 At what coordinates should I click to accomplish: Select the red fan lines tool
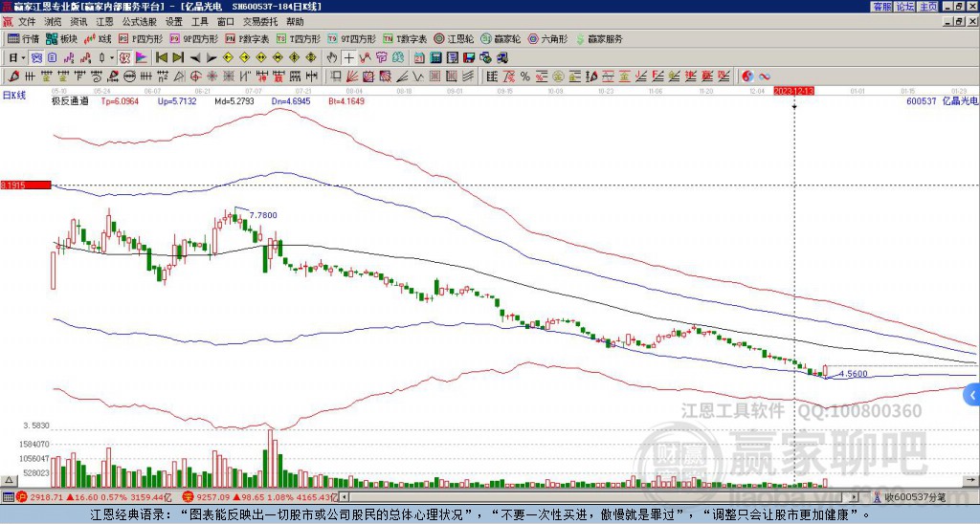tap(352, 76)
